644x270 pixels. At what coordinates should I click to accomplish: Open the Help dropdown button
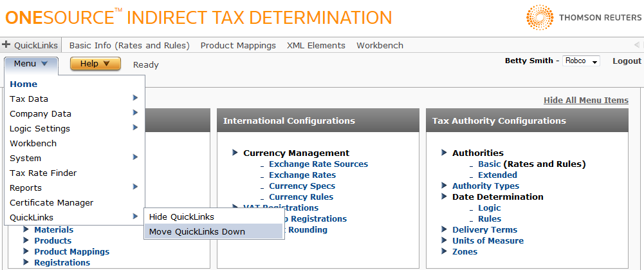point(95,64)
